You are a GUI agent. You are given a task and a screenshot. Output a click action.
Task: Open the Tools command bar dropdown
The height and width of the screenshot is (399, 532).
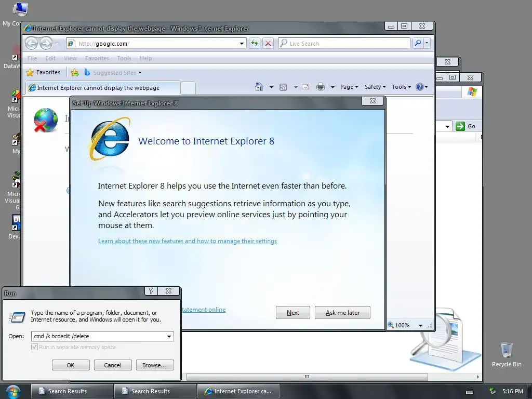click(x=402, y=87)
